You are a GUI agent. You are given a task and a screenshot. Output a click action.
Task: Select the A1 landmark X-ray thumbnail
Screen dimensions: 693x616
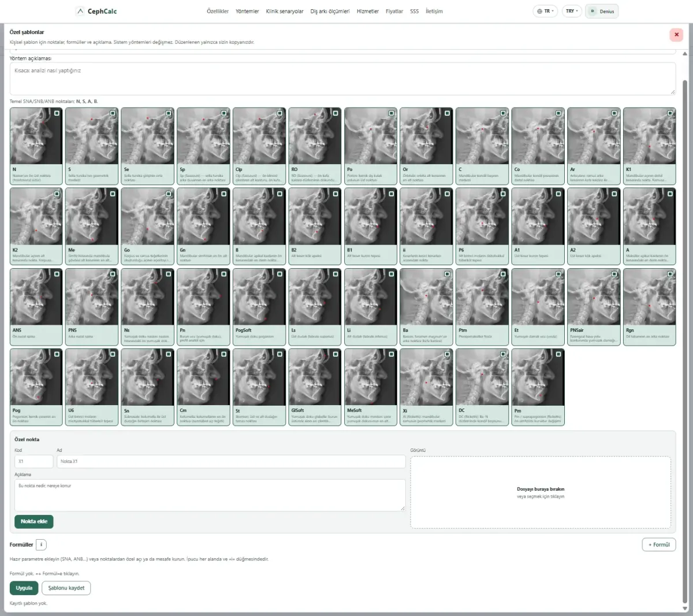(x=538, y=216)
